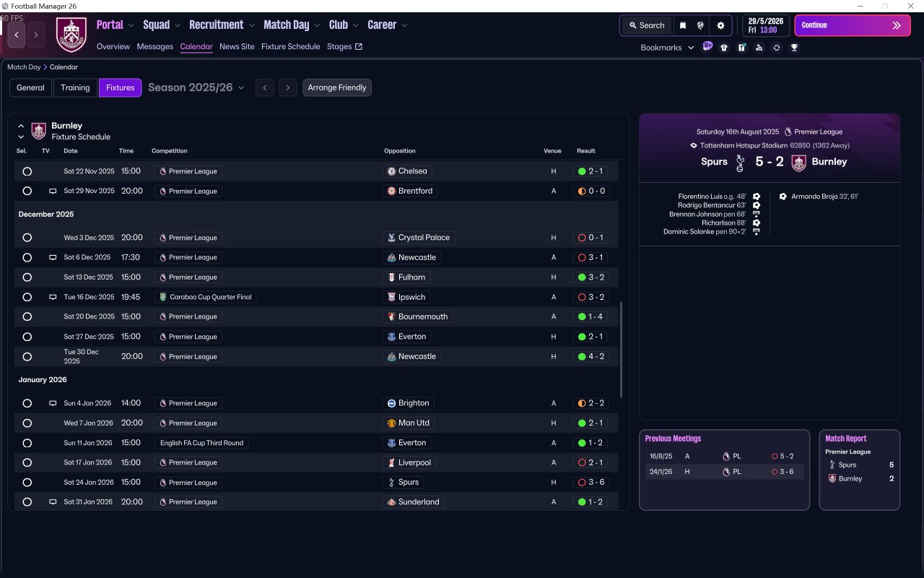924x578 pixels.
Task: Open the Bookmarks dropdown
Action: (667, 48)
